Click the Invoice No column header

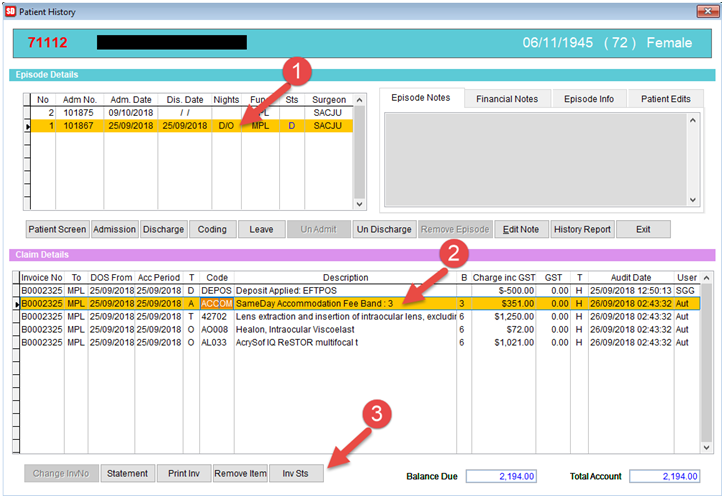[42, 278]
